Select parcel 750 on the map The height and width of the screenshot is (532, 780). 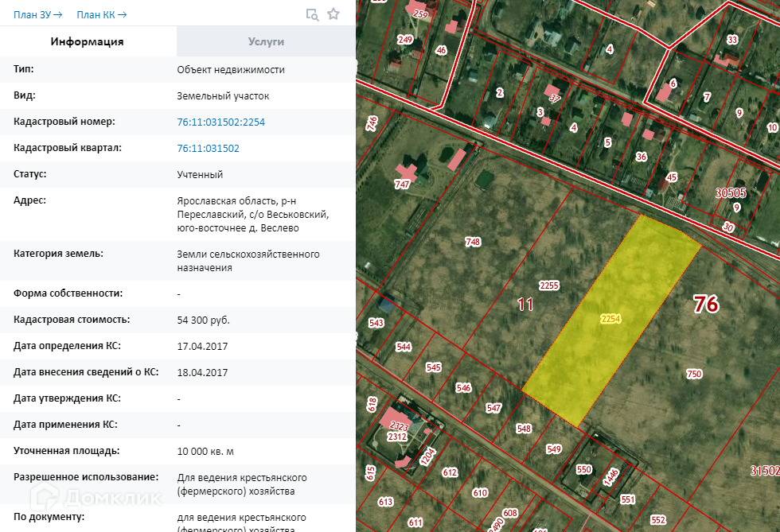point(694,374)
